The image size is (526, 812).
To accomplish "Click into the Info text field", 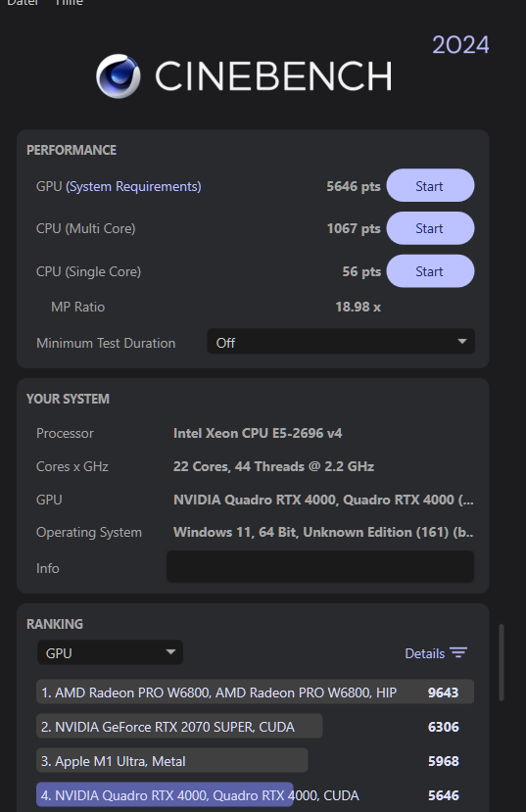I will (320, 567).
